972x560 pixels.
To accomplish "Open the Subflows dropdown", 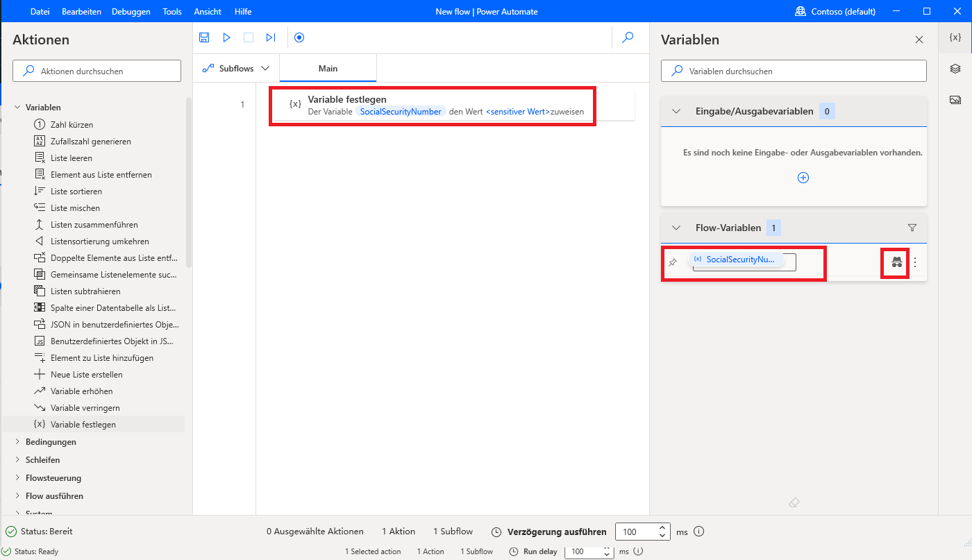I will tap(236, 69).
